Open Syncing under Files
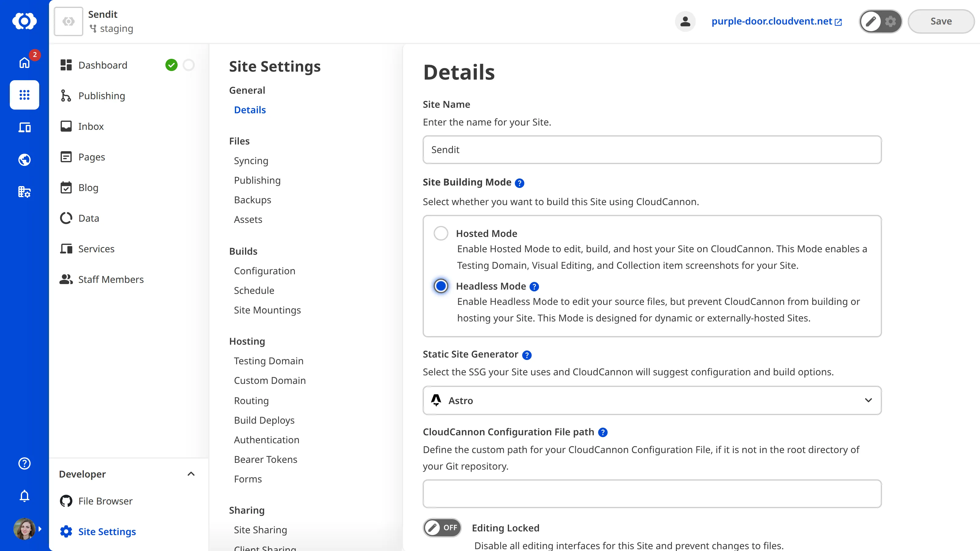This screenshot has width=980, height=551. pos(251,161)
